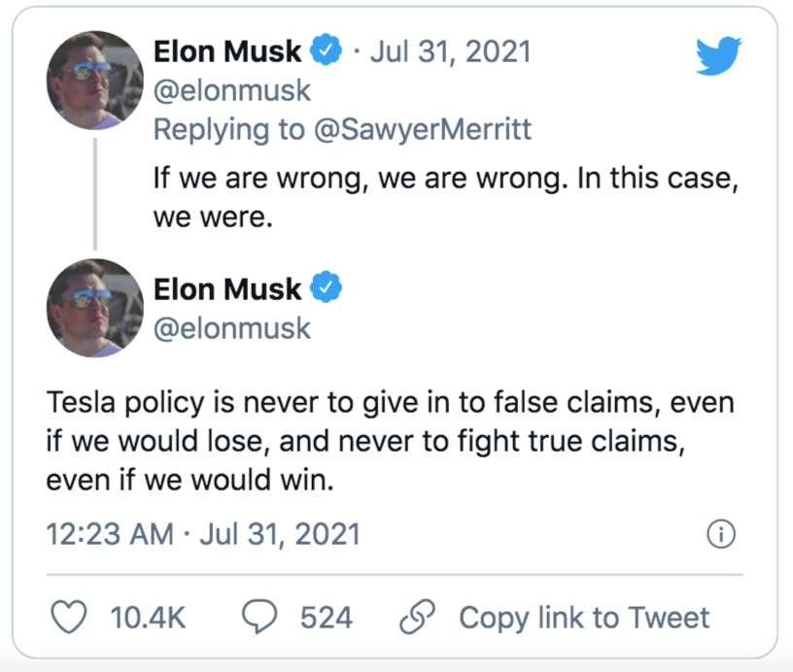This screenshot has width=793, height=672.
Task: Select "Copy link to Tweet" text
Action: (x=584, y=618)
